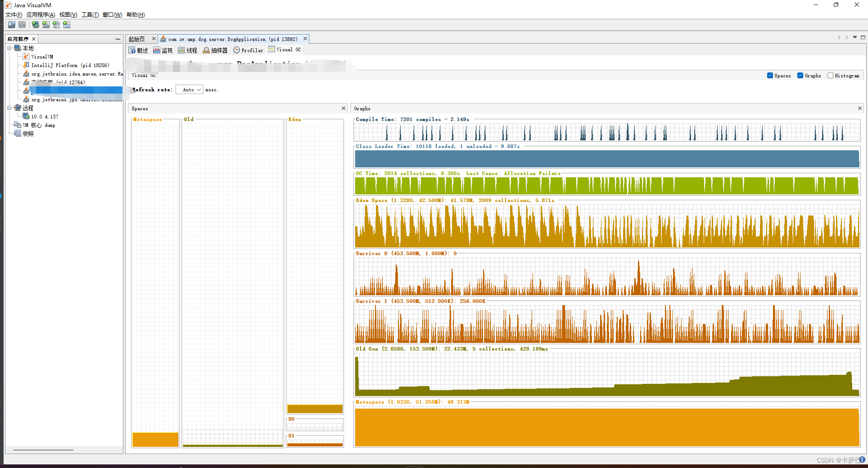Minimize the 应用程序 panel with dash icon
Screen dimensions: 868x468
(x=118, y=39)
